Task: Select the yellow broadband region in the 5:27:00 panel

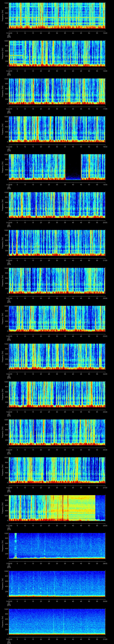Action: click(80, 507)
